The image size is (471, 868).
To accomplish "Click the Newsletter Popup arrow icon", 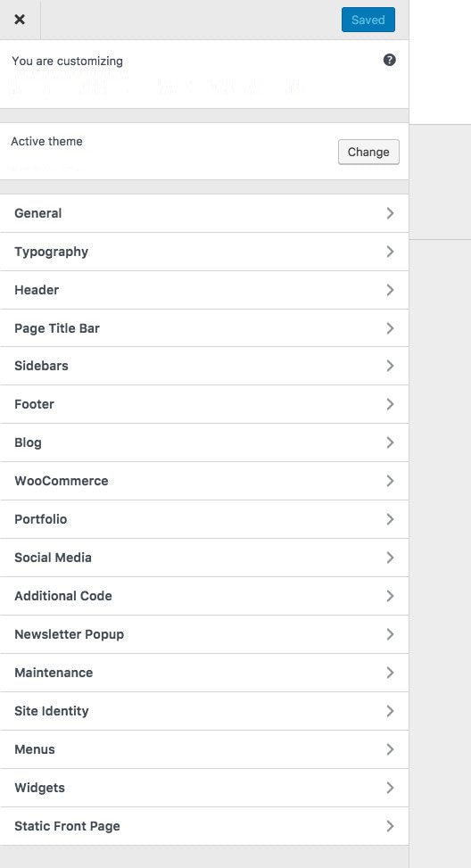I will click(390, 634).
